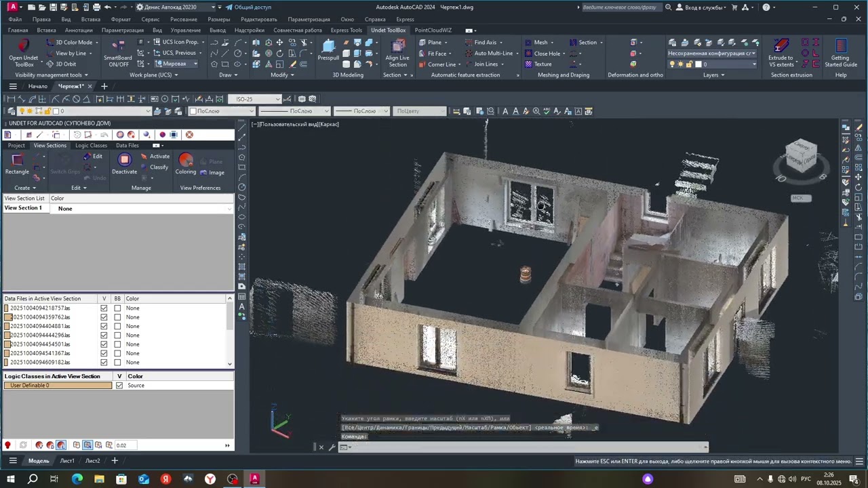Select the Presspull tool
The width and height of the screenshot is (868, 488).
pos(328,50)
